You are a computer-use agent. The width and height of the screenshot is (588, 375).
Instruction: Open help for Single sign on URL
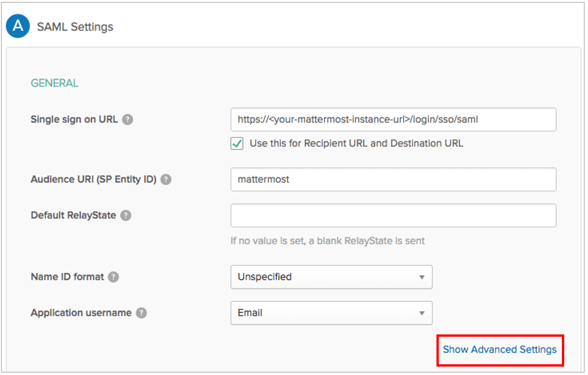coord(128,119)
